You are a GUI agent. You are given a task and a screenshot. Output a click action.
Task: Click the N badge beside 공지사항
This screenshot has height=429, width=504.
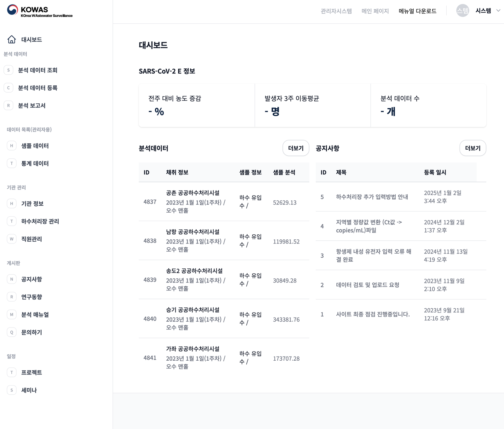click(x=12, y=279)
